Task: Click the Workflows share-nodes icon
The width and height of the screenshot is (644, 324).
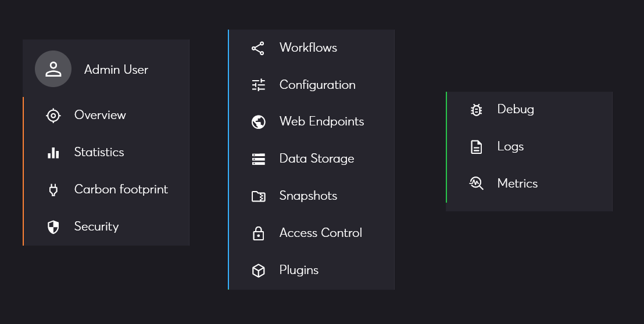Action: (258, 48)
